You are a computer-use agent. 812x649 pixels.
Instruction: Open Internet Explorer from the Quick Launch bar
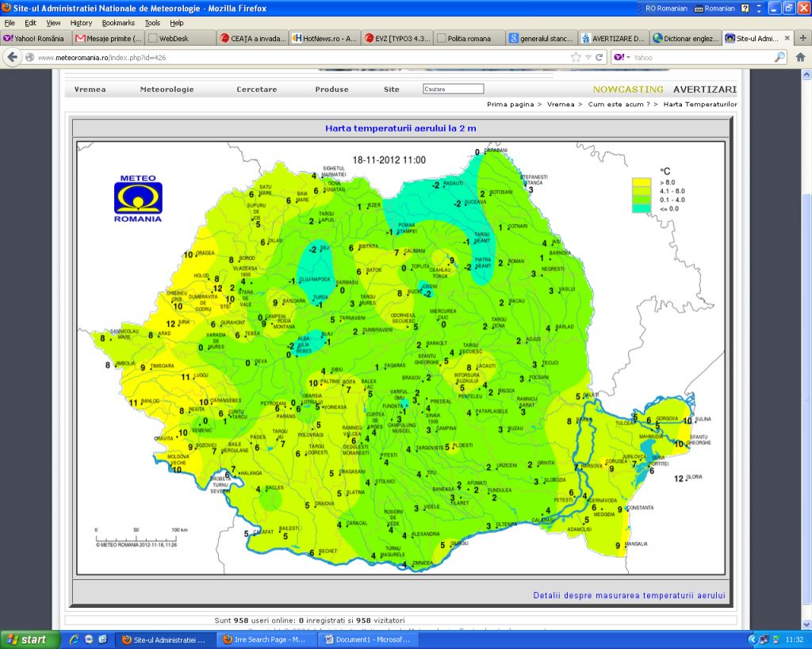click(76, 639)
